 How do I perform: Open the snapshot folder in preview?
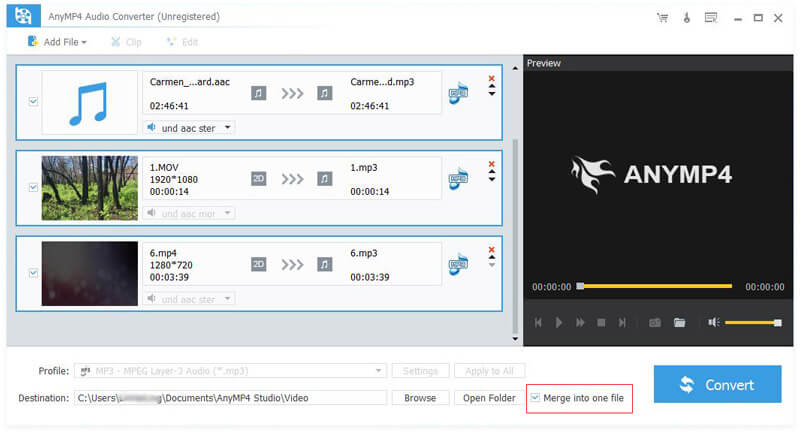(x=679, y=322)
